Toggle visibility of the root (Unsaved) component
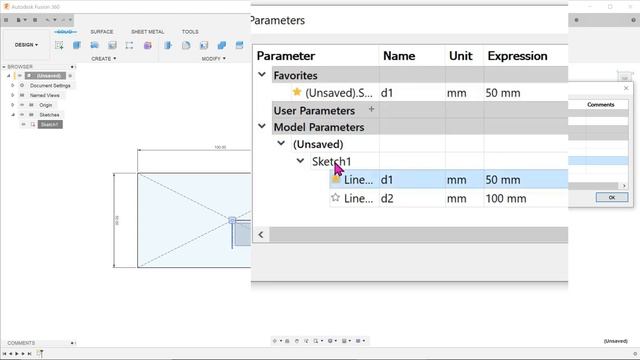This screenshot has height=360, width=640. (x=20, y=76)
